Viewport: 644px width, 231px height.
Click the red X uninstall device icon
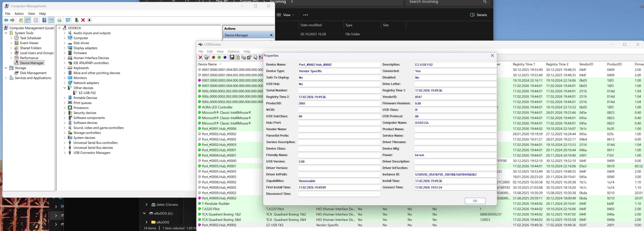tap(83, 20)
